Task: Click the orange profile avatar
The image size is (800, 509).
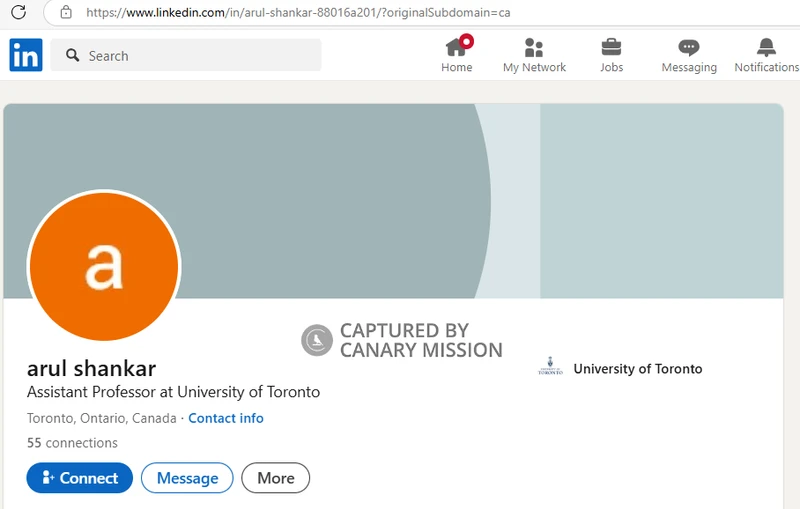Action: pos(104,266)
